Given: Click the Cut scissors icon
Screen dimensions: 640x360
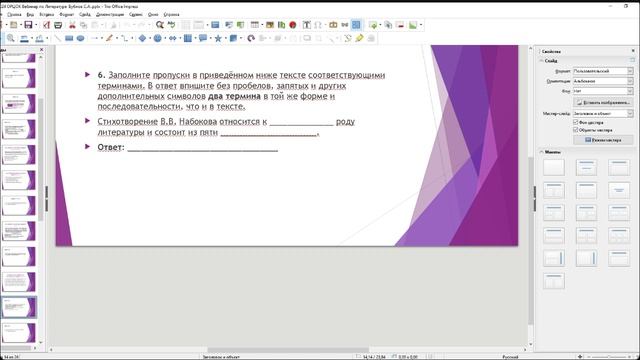Looking at the screenshot, I should click(72, 25).
